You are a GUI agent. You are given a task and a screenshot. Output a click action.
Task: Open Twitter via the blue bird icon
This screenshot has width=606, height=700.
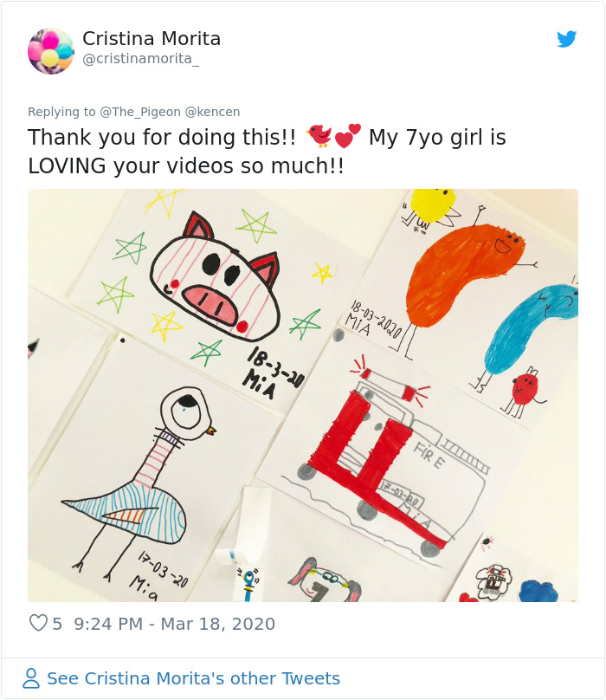pos(567,39)
